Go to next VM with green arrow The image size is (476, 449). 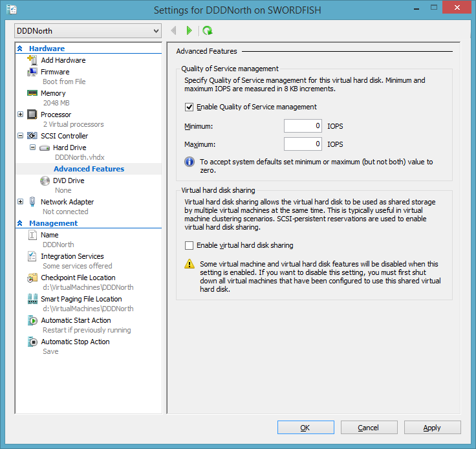(189, 30)
